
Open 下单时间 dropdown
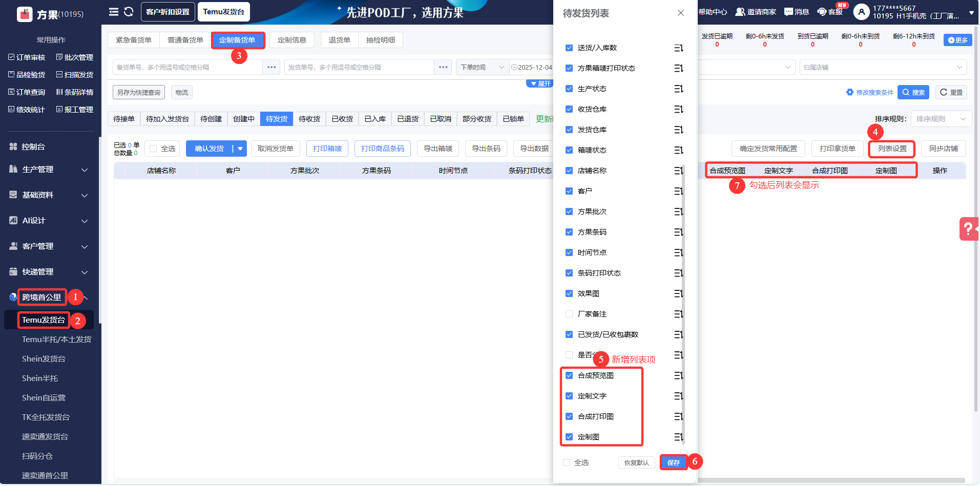tap(483, 67)
